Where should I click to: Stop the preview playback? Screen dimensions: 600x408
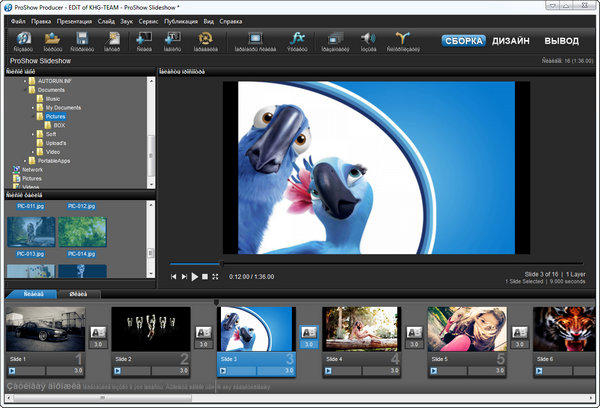tap(204, 276)
